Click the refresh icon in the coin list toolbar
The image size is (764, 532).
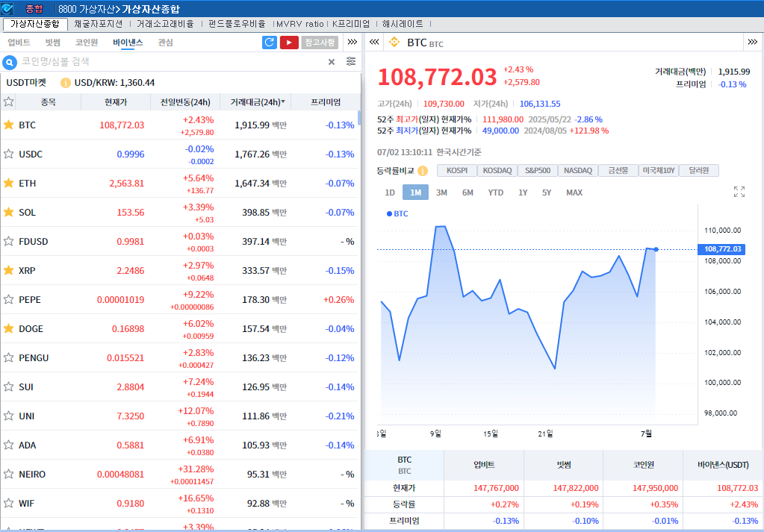pos(270,43)
